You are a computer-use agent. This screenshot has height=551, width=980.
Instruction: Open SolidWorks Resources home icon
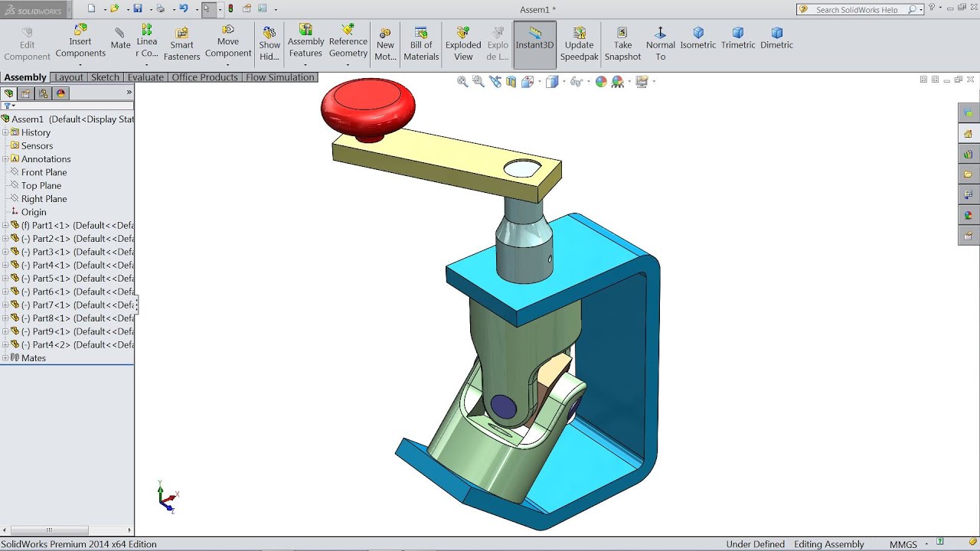[x=969, y=133]
